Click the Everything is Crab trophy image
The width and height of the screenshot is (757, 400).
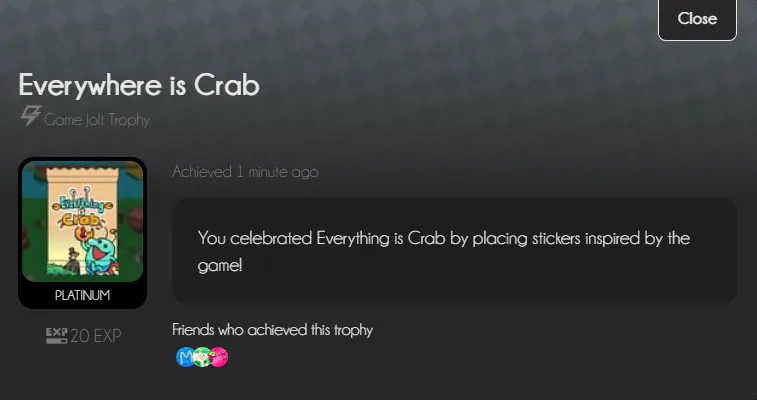83,222
